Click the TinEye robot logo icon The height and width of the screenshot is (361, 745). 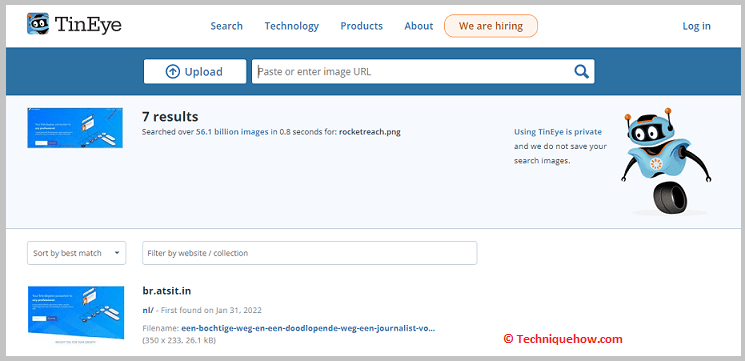(x=38, y=24)
